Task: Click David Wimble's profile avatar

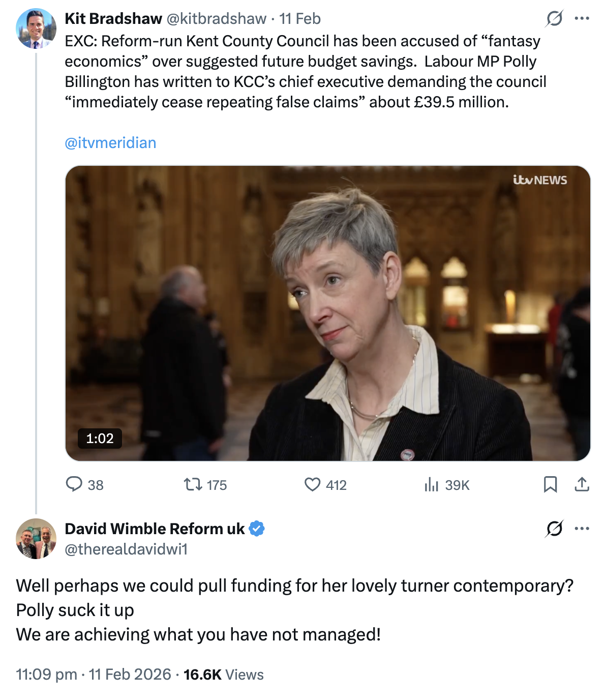Action: coord(36,539)
